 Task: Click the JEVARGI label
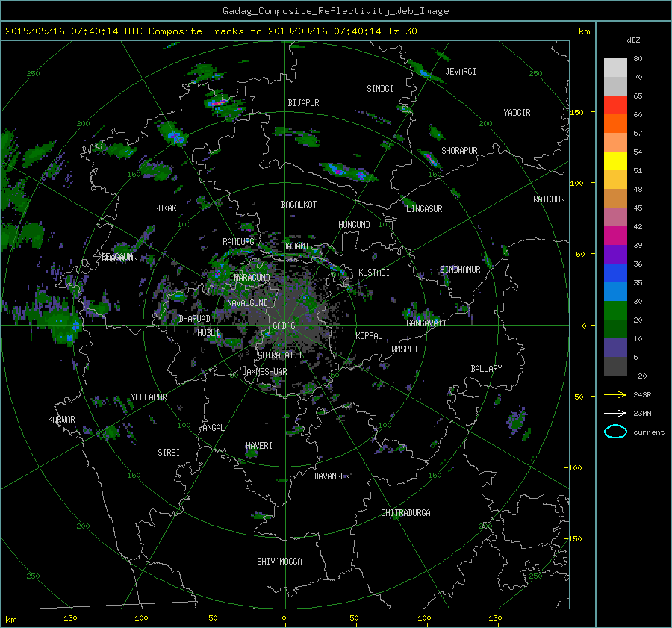coord(461,72)
